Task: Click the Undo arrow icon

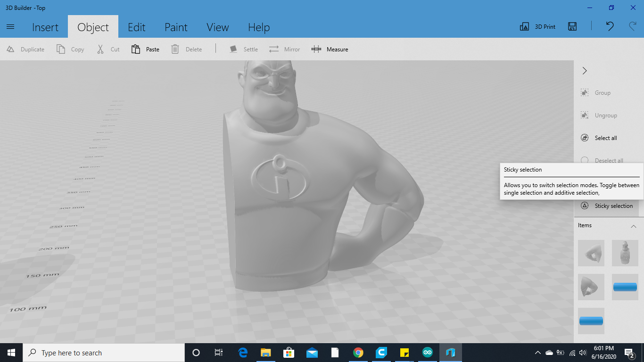Action: click(609, 26)
